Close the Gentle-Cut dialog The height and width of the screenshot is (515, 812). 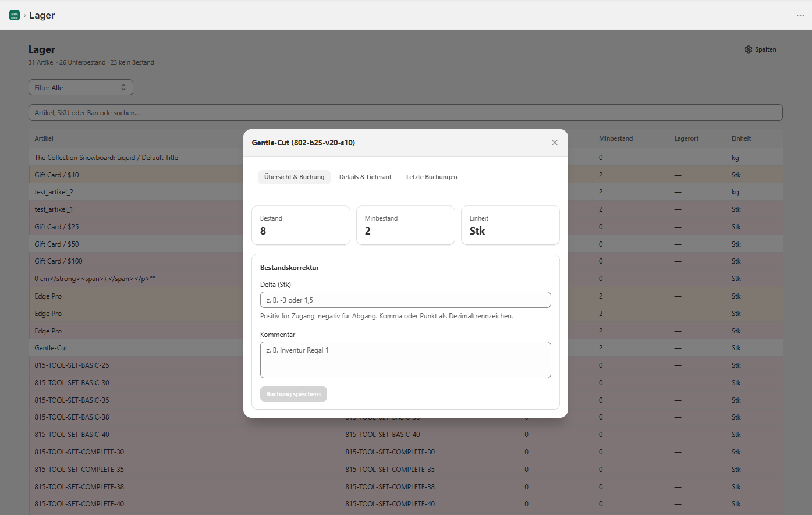click(x=555, y=143)
